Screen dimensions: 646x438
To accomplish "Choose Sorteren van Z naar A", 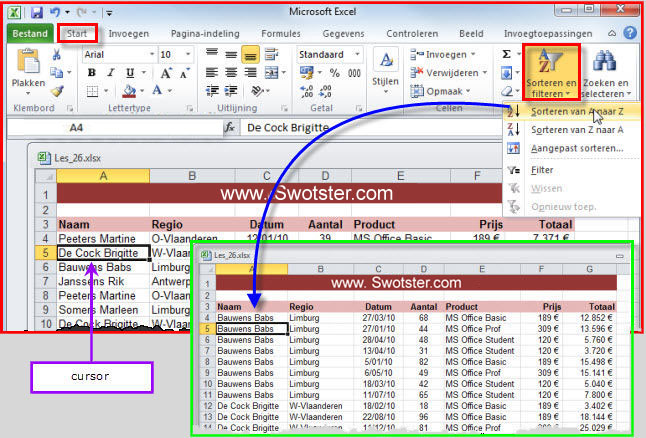I will (x=572, y=130).
